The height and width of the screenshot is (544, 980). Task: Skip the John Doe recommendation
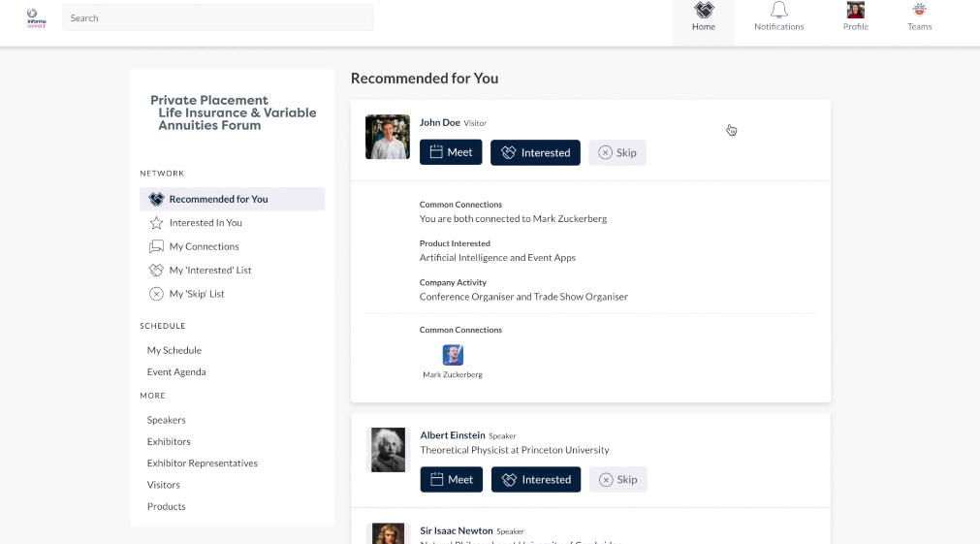(617, 152)
